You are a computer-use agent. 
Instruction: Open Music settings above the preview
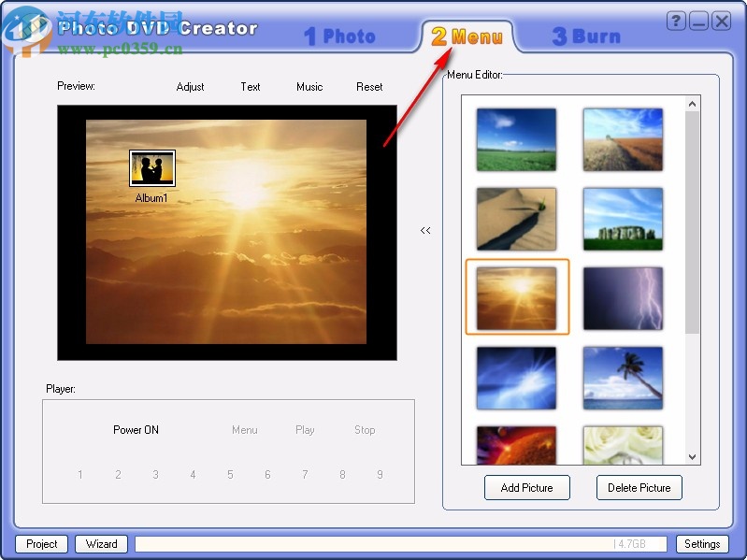tap(309, 87)
